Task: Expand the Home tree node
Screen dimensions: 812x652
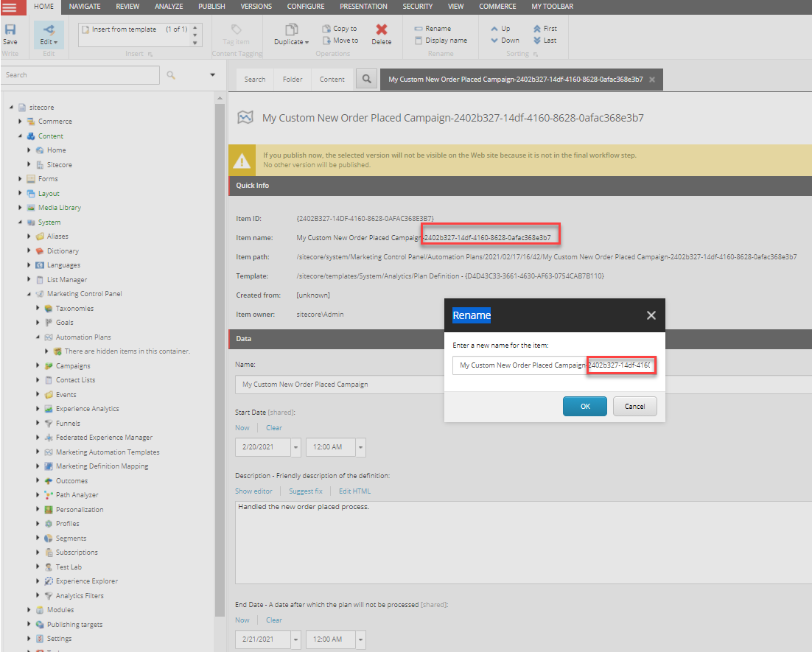Action: 29,150
